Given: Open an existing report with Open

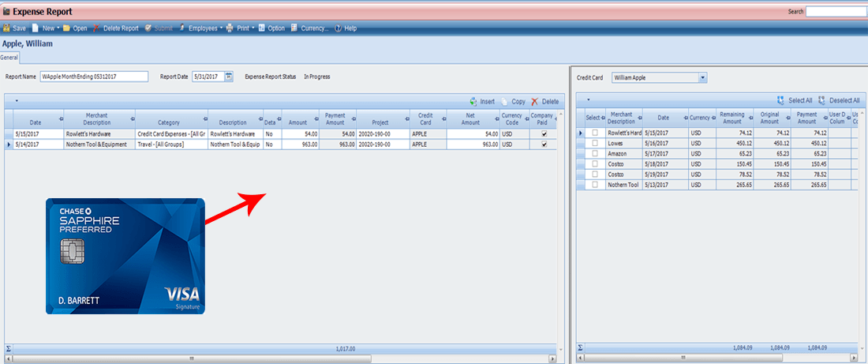Looking at the screenshot, I should (x=75, y=28).
